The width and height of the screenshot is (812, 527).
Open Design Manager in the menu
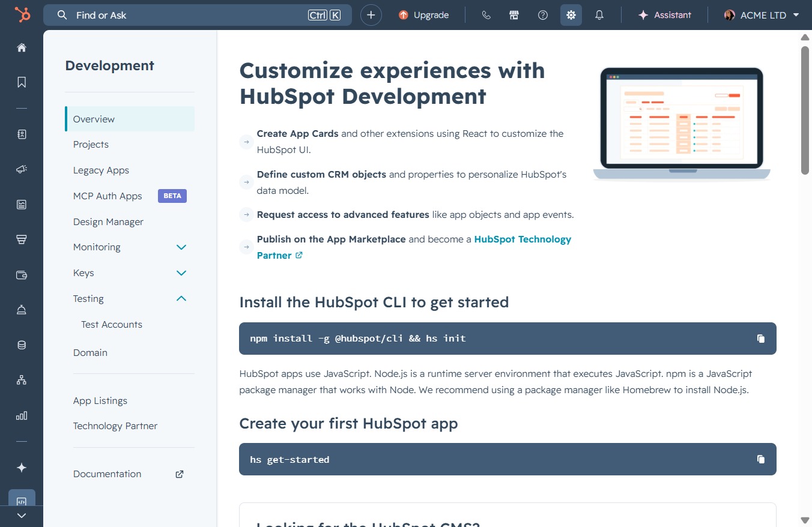(108, 222)
